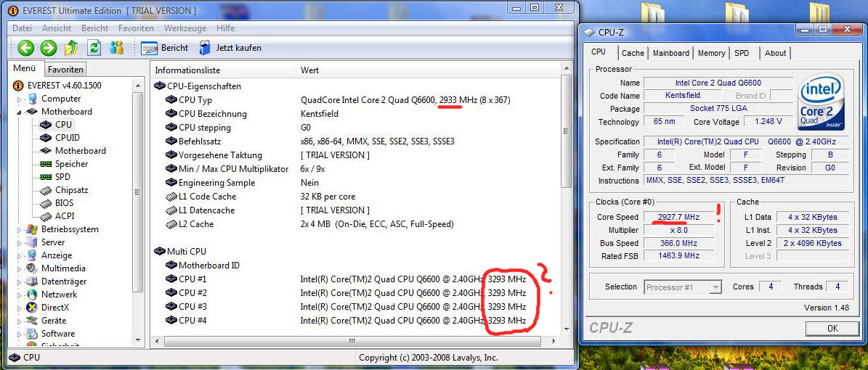The height and width of the screenshot is (370, 868).
Task: Open the Werkzeuge menu
Action: pos(185,28)
